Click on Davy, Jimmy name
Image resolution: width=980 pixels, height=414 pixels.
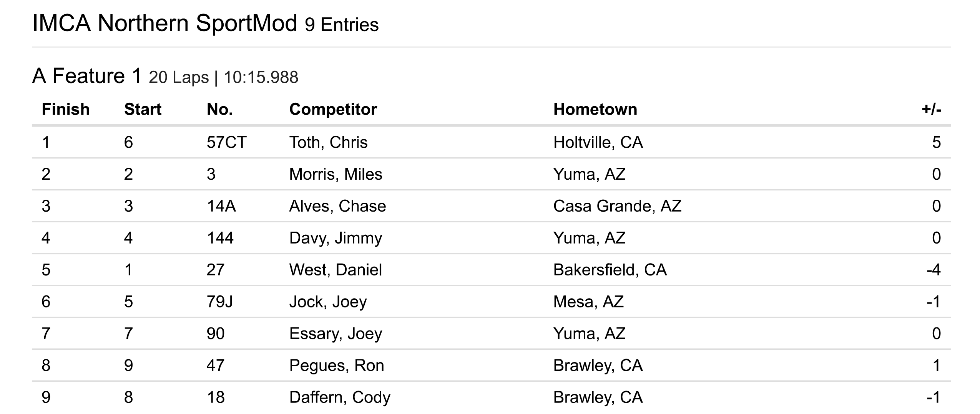336,238
